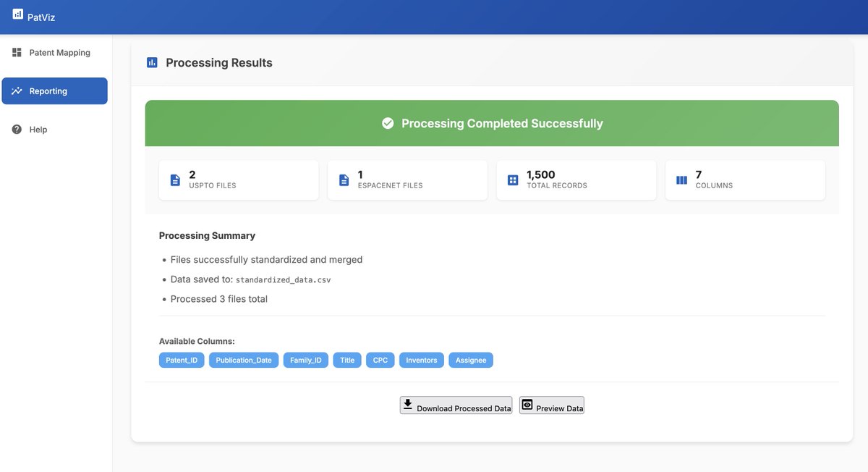This screenshot has height=472, width=868.
Task: Select the Reporting sidebar item
Action: point(54,91)
